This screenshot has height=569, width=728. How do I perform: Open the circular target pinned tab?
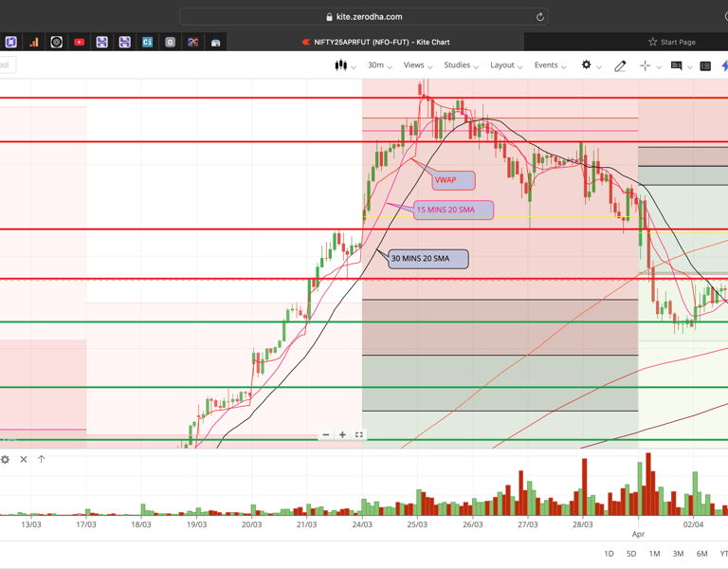pyautogui.click(x=56, y=43)
